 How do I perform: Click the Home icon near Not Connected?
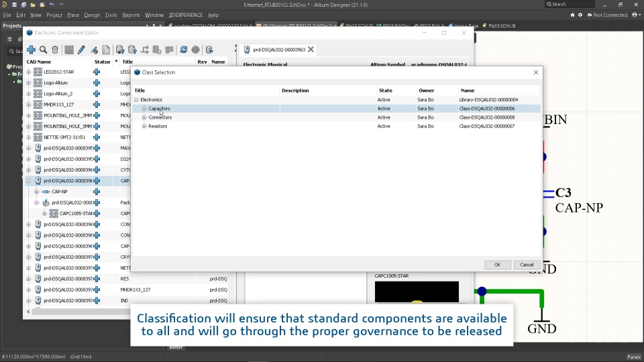point(572,15)
